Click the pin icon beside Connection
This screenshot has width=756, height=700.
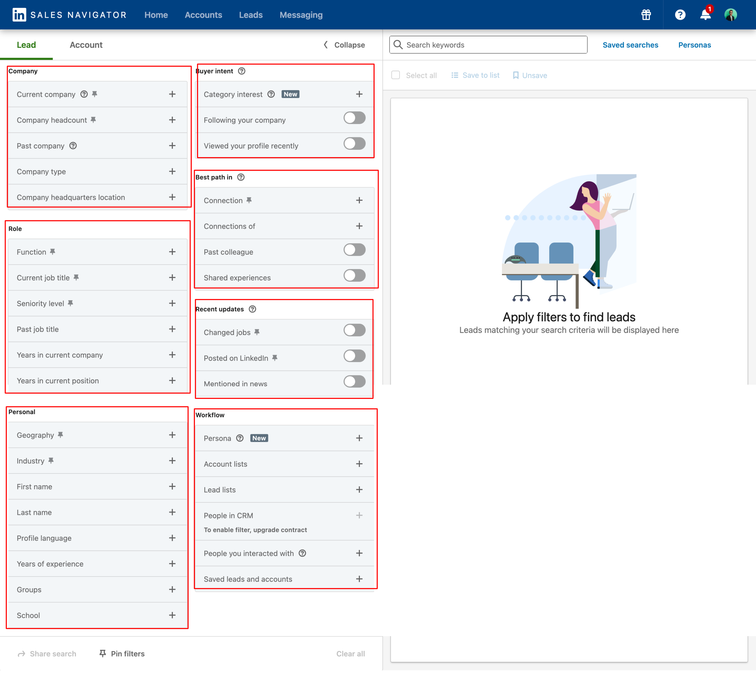(x=249, y=200)
